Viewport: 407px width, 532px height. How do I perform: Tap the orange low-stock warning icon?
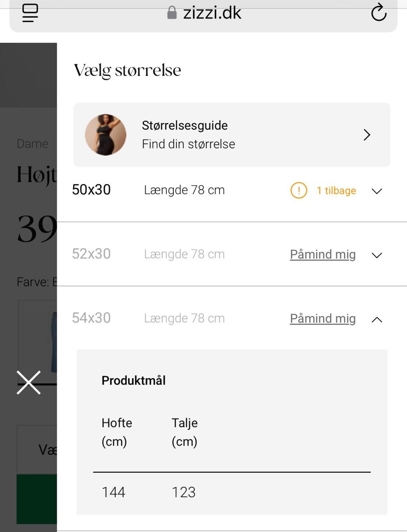click(x=298, y=191)
